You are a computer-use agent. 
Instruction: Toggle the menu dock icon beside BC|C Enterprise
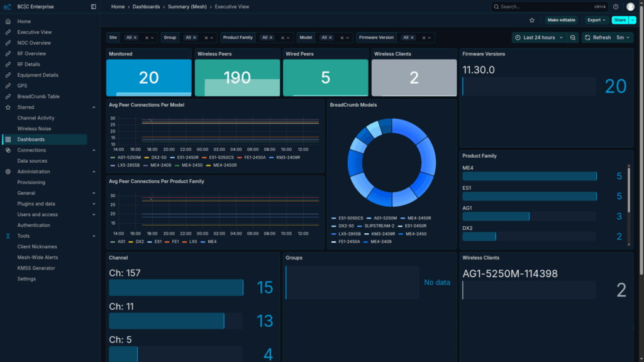coord(93,7)
